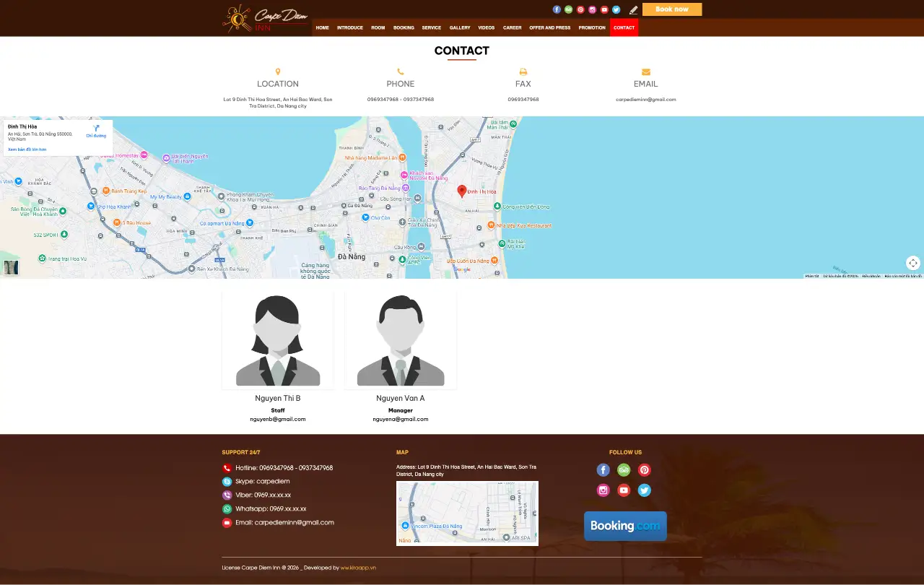Click the Chỉ đường directions icon on map
924x585 pixels.
point(96,130)
